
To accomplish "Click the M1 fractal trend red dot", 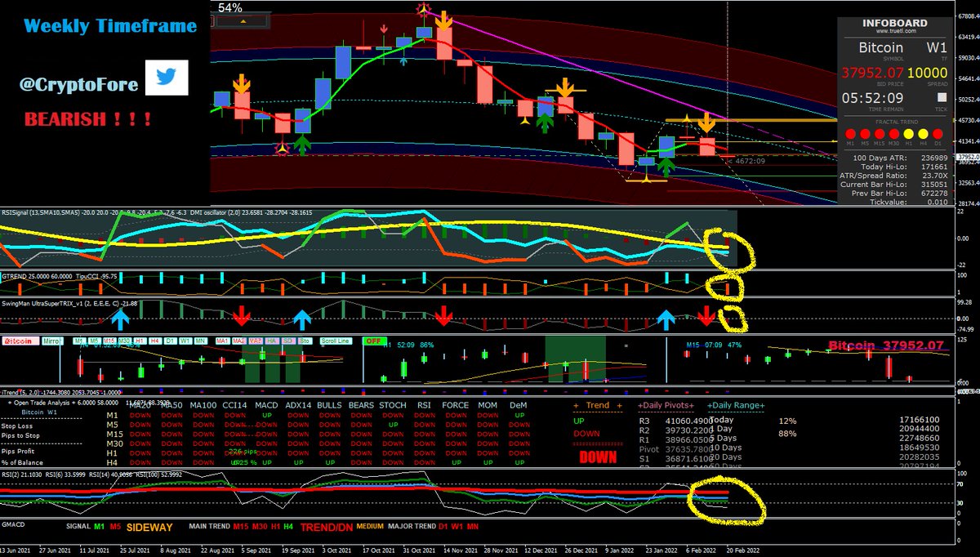I will coord(850,134).
